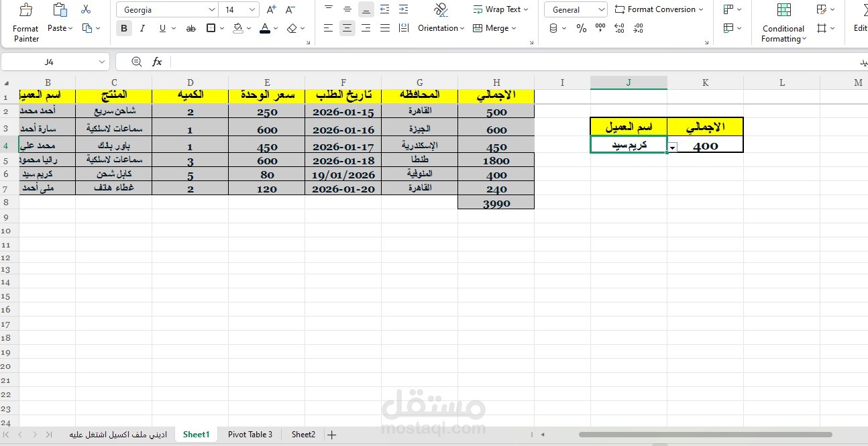868x446 pixels.
Task: Click the zoom magnifier in formula bar
Action: click(137, 62)
